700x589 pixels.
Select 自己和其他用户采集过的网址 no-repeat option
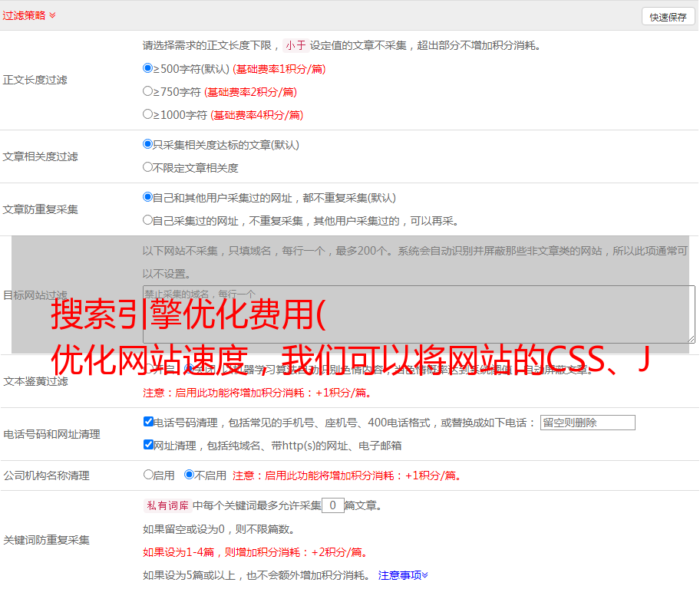(148, 197)
